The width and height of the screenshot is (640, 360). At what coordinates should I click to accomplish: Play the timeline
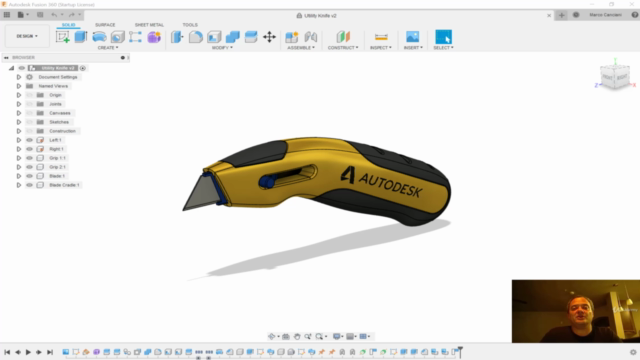(28, 352)
